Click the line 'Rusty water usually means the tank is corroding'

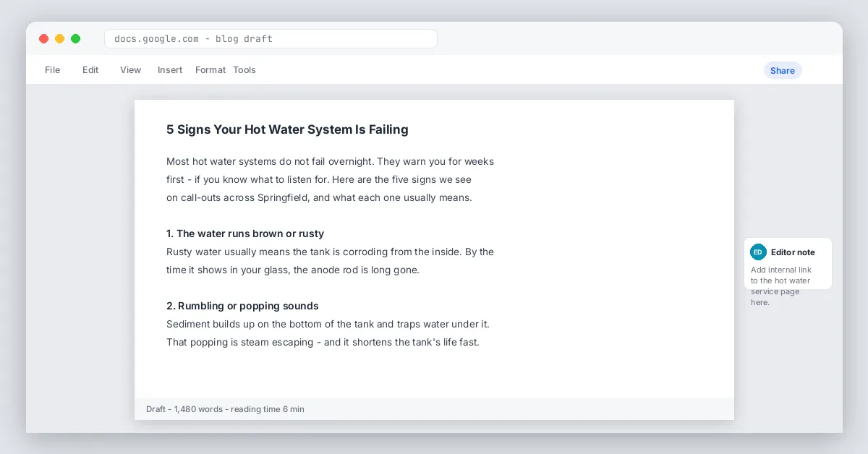tap(330, 252)
